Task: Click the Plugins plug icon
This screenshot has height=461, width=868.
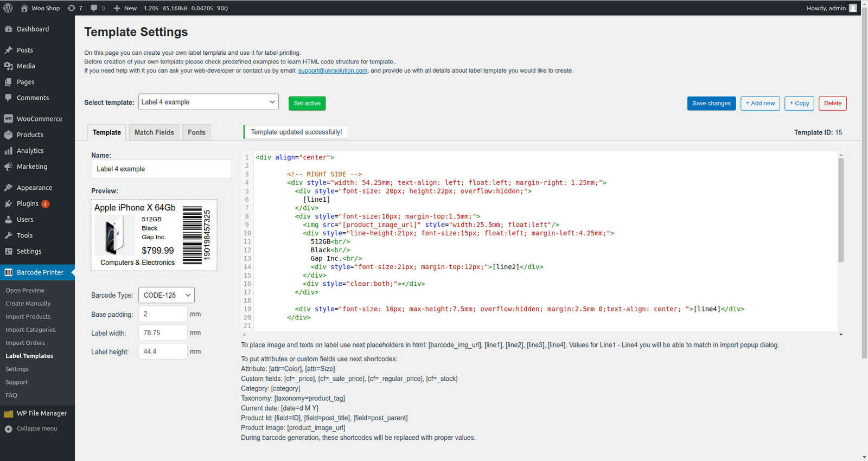Action: tap(8, 204)
